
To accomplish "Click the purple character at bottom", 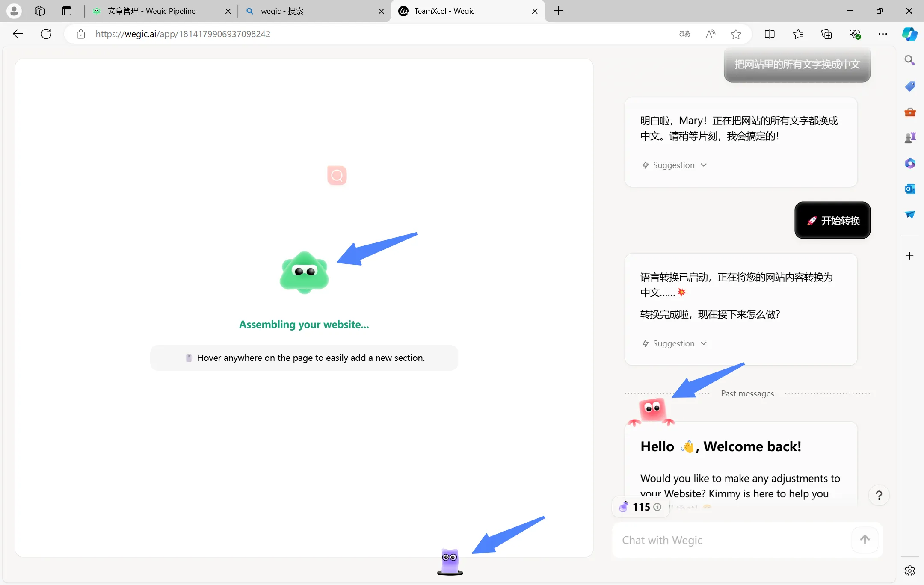I will (450, 561).
